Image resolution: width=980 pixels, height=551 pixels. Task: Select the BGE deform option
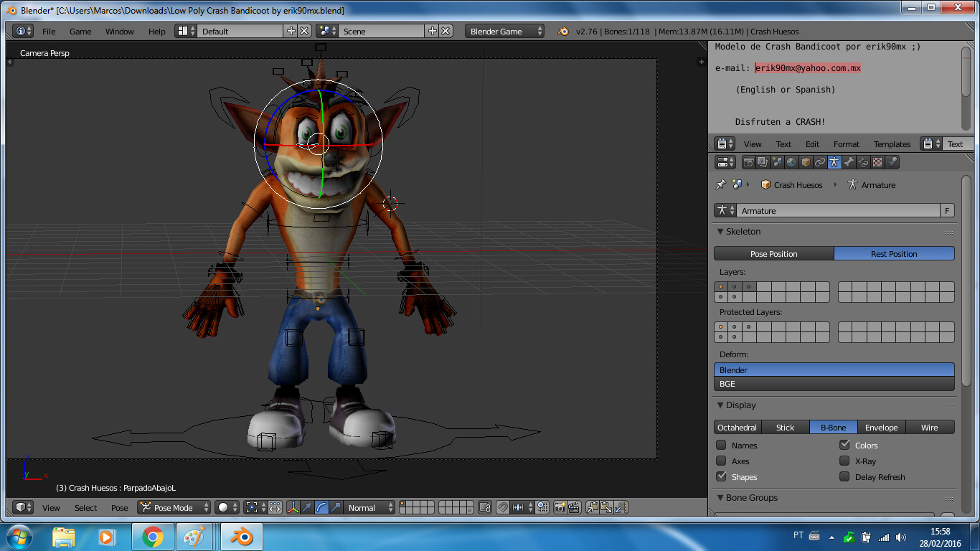point(834,384)
